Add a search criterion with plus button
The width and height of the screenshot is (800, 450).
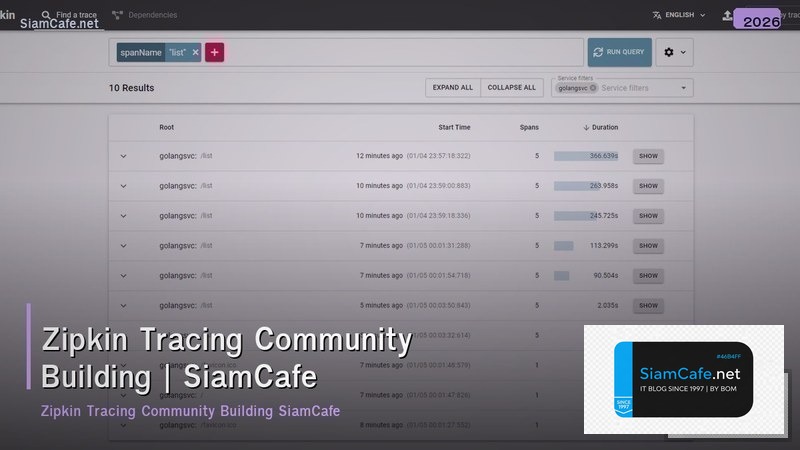click(214, 52)
